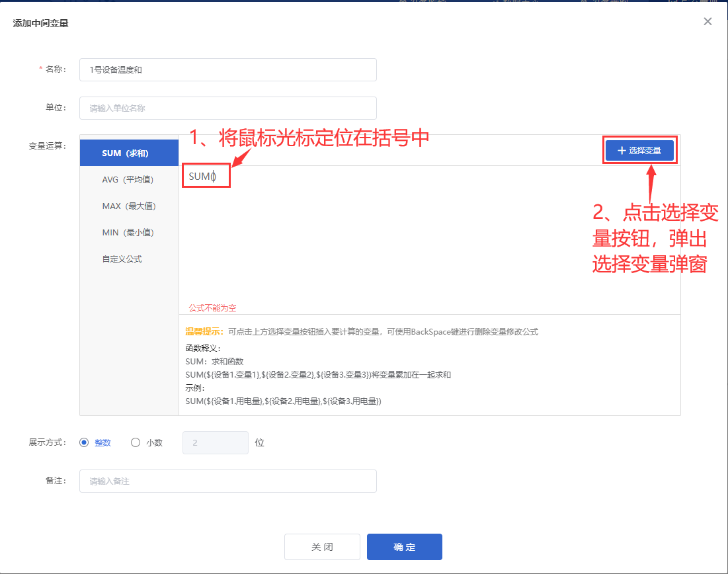Switch to 自定义公式 option

(x=129, y=259)
